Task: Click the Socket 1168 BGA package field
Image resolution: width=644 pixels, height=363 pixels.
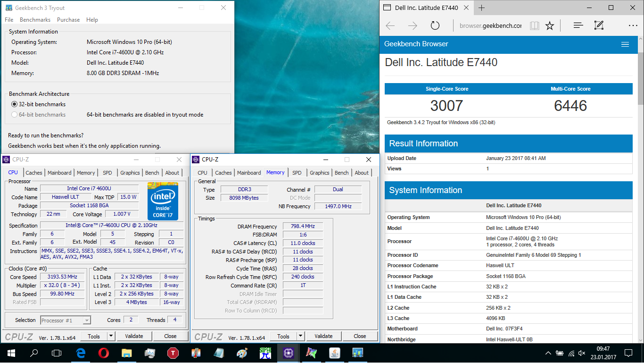Action: pyautogui.click(x=89, y=206)
